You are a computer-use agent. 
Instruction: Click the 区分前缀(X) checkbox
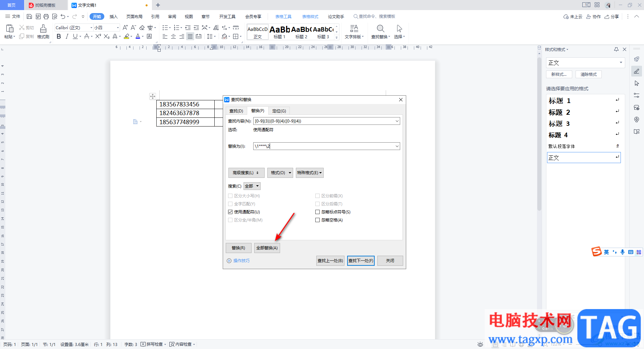(317, 196)
